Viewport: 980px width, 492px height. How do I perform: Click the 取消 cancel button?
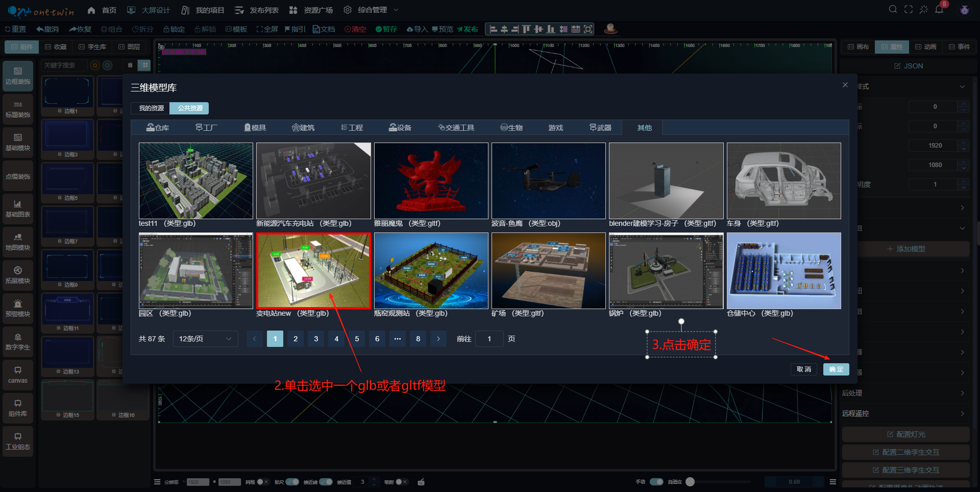804,369
